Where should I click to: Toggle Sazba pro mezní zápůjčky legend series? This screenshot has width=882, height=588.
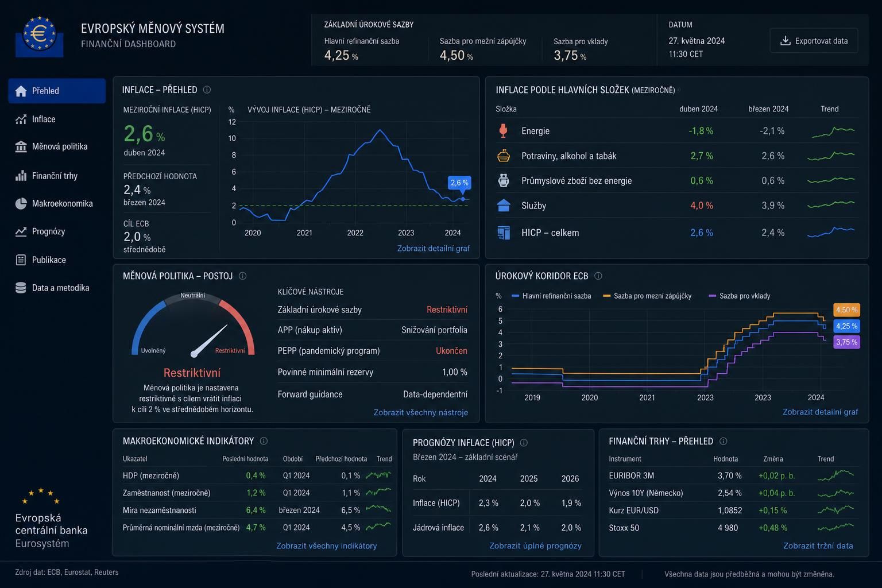coord(647,296)
